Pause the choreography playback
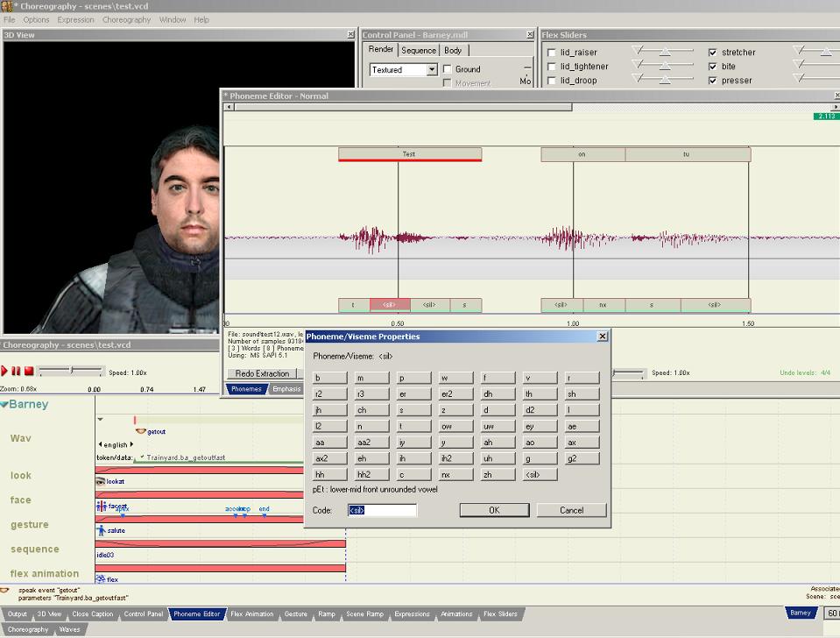 click(16, 371)
